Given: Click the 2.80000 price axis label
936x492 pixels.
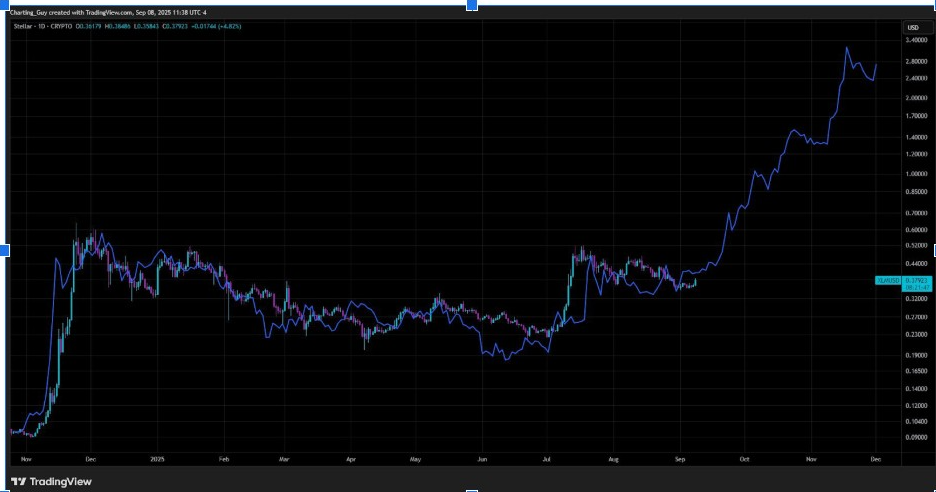Looking at the screenshot, I should coord(916,62).
